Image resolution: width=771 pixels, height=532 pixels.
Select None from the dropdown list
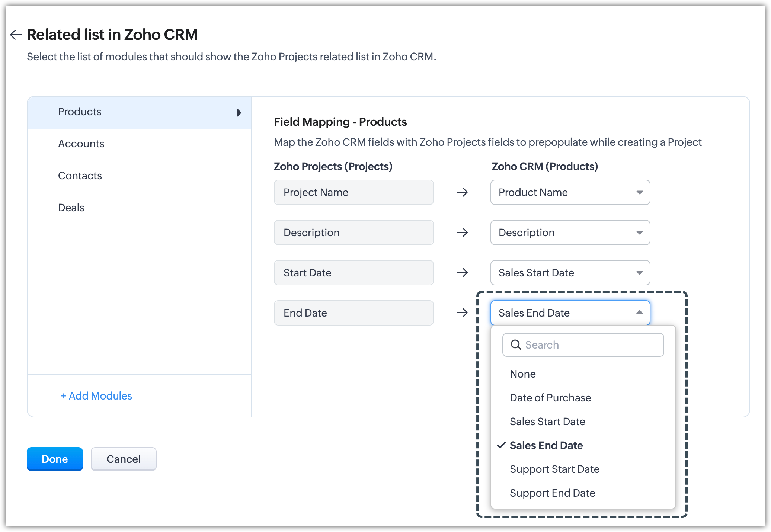(523, 374)
